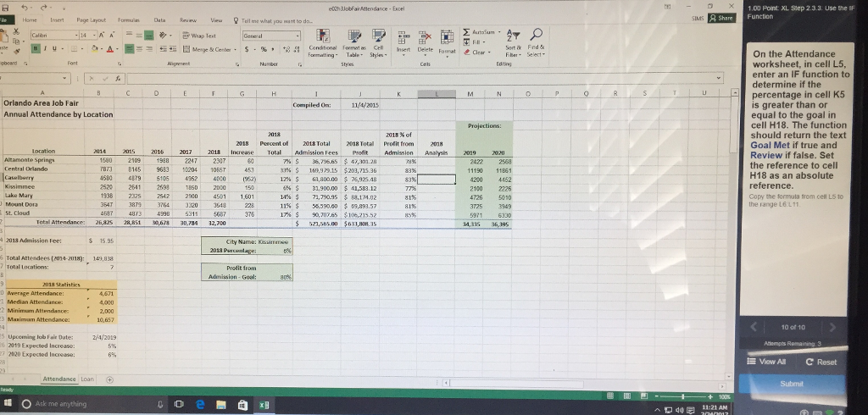Toggle Bottom Align vertical alignment

click(149, 36)
